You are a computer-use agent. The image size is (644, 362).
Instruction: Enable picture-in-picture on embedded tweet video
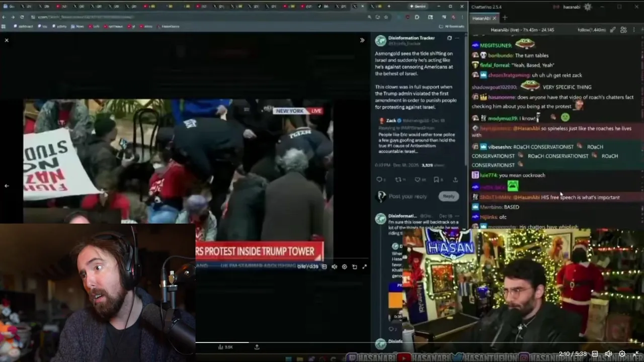pyautogui.click(x=354, y=266)
